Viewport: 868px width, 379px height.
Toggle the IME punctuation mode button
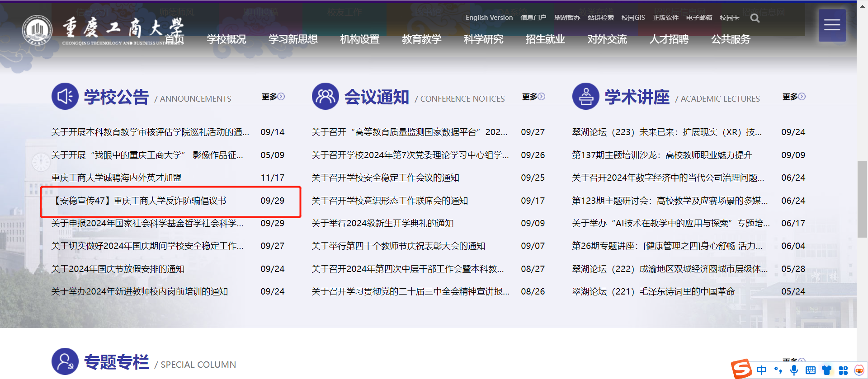(778, 370)
